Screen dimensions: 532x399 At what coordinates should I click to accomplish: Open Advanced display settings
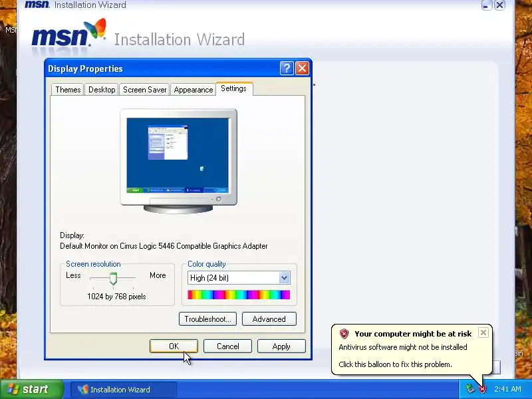pos(269,319)
